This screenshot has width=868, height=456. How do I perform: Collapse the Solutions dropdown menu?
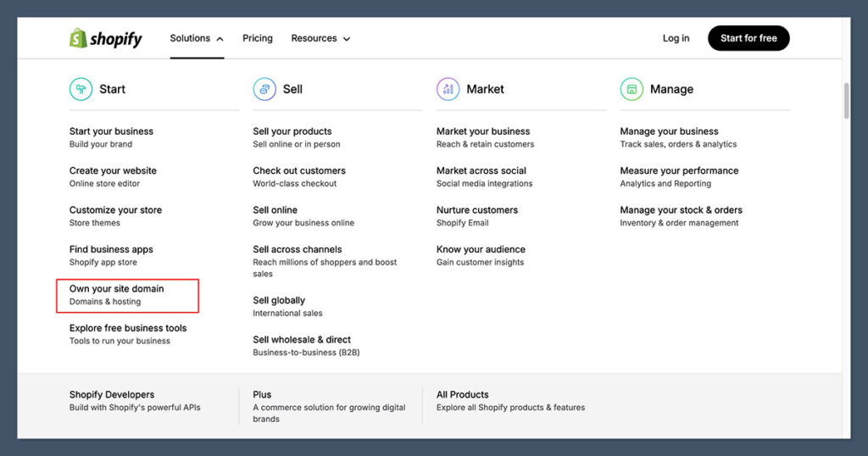pyautogui.click(x=197, y=38)
